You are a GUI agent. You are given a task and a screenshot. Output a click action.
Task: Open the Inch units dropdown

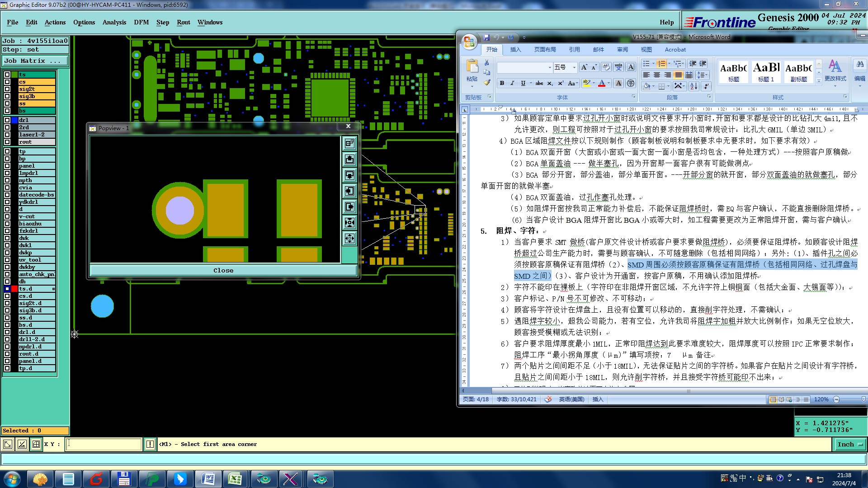pyautogui.click(x=849, y=445)
